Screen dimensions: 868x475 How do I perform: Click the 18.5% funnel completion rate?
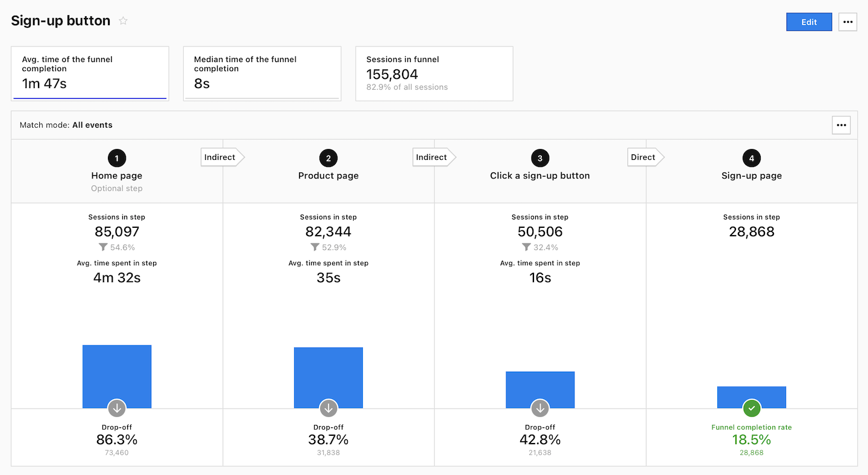point(752,439)
